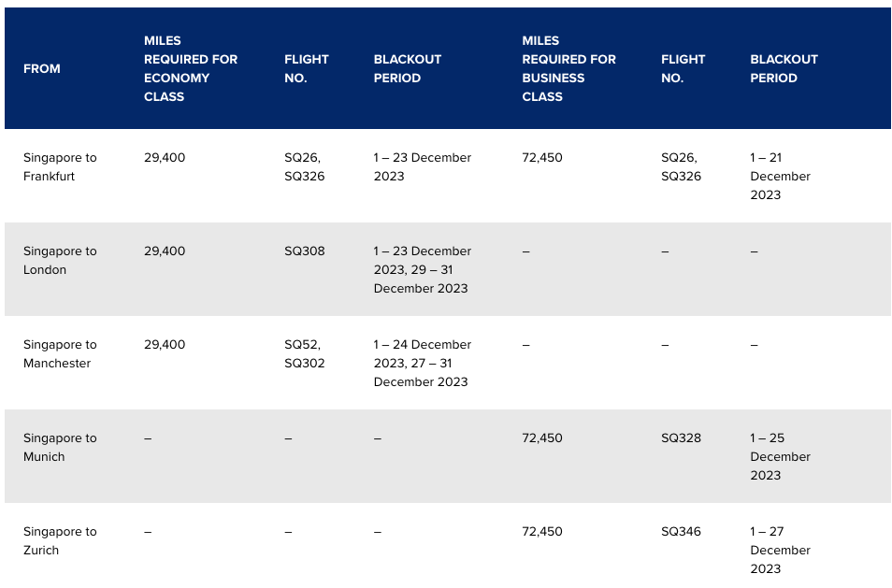
Task: Click the Singapore to Manchester route cell
Action: [x=60, y=353]
